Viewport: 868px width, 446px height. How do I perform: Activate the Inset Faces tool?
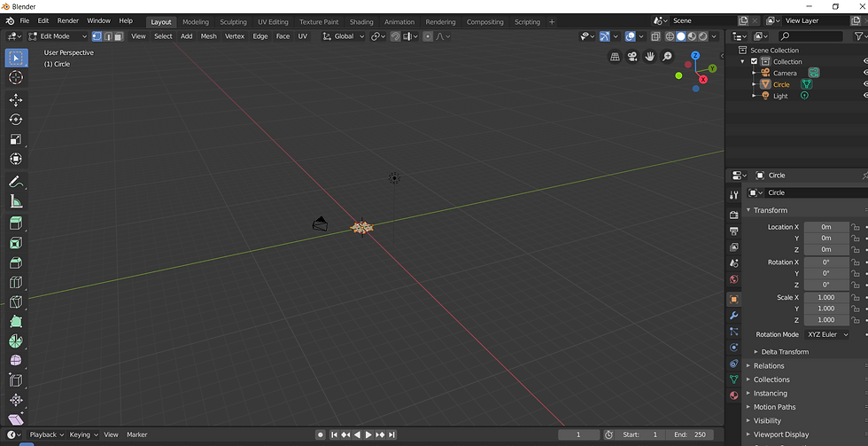click(x=16, y=243)
